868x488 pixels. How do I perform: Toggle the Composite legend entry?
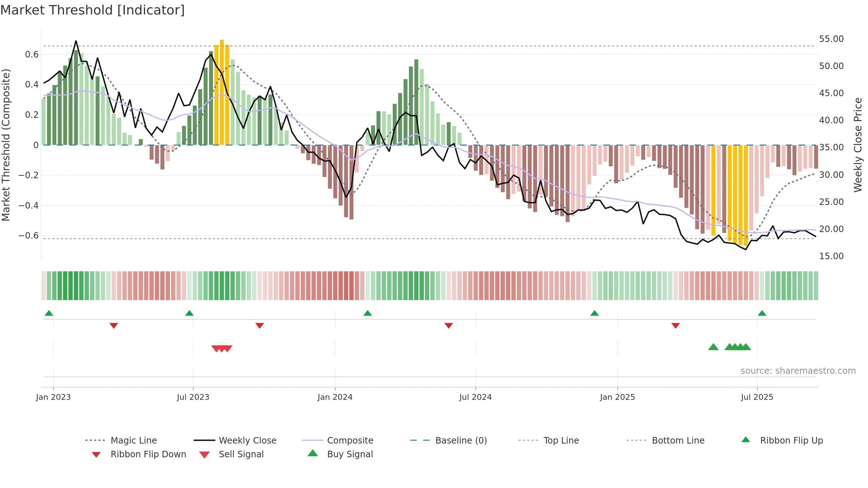tap(337, 440)
